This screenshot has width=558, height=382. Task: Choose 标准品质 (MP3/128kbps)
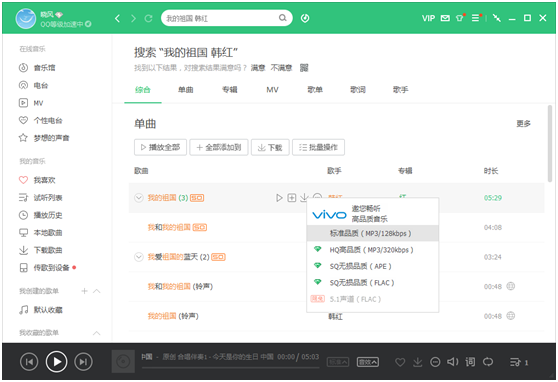pos(373,233)
